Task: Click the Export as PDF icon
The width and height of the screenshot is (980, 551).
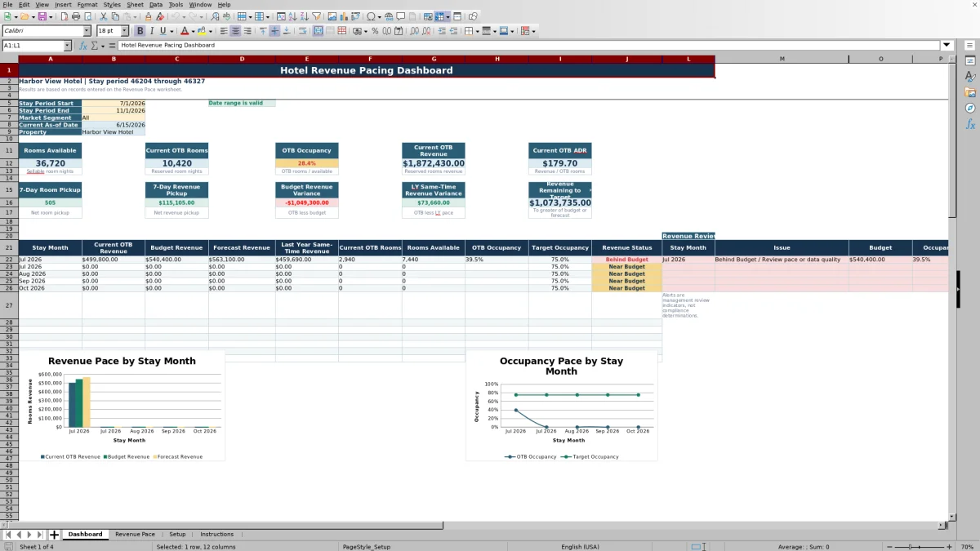Action: pyautogui.click(x=65, y=16)
